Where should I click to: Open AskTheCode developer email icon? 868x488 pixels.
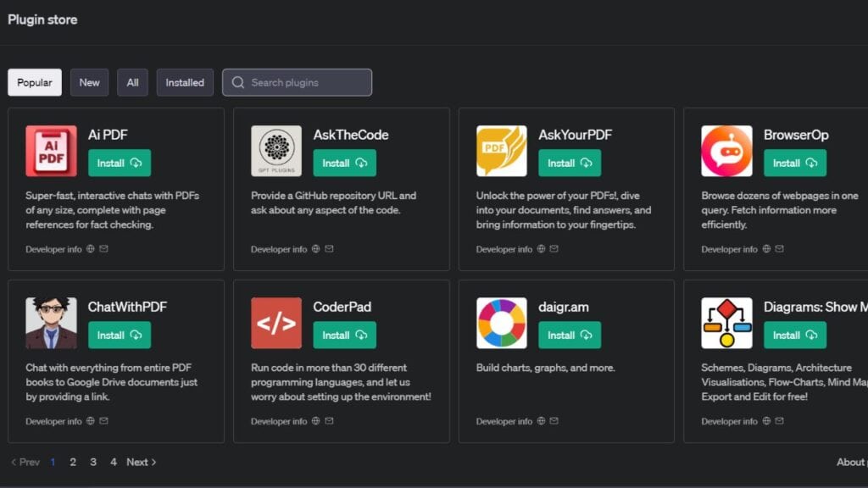click(x=329, y=249)
